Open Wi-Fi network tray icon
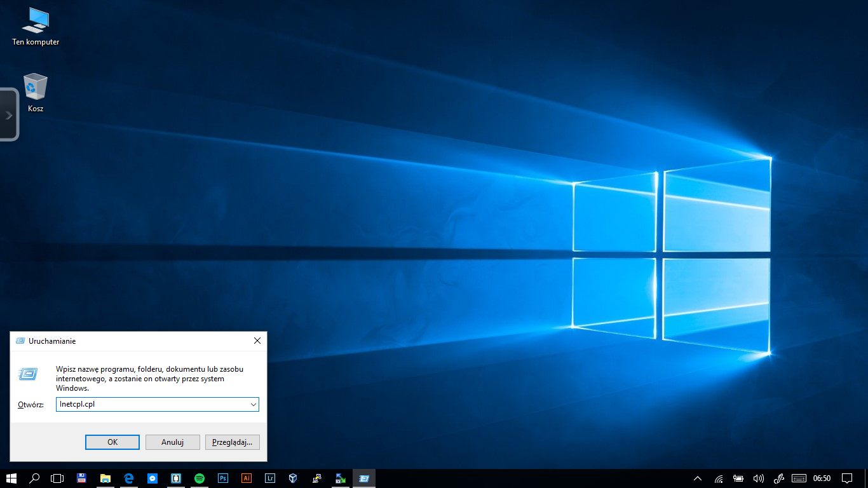 pyautogui.click(x=719, y=478)
